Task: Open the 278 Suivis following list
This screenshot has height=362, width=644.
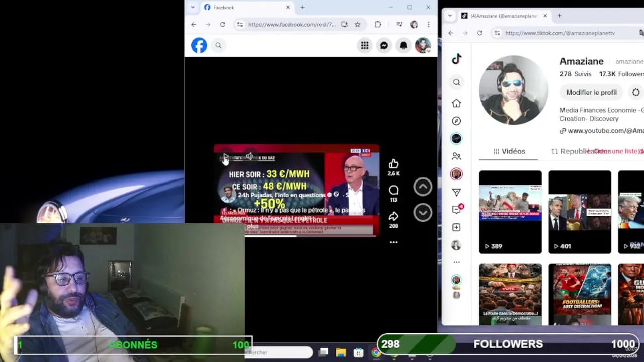Action: coord(576,74)
